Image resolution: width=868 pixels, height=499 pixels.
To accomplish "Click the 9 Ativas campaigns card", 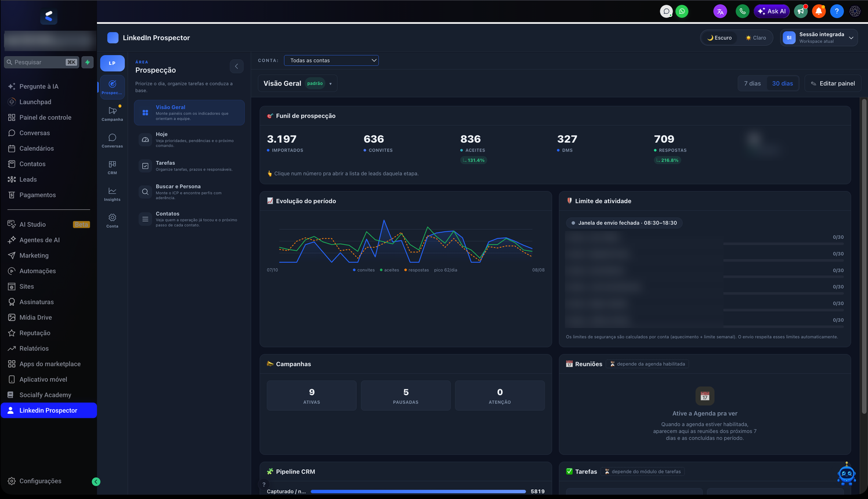I will click(x=312, y=396).
